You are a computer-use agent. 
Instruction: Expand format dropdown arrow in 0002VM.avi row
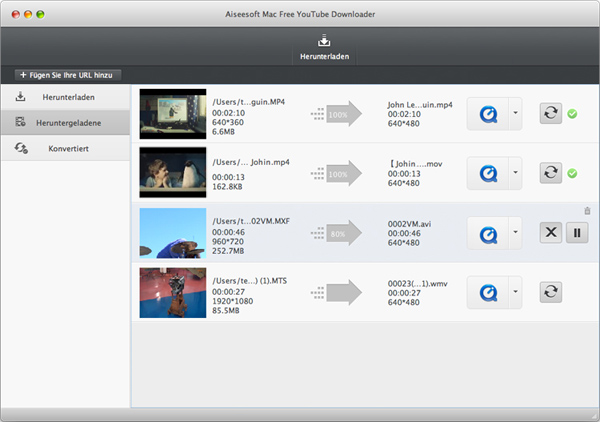pos(515,233)
